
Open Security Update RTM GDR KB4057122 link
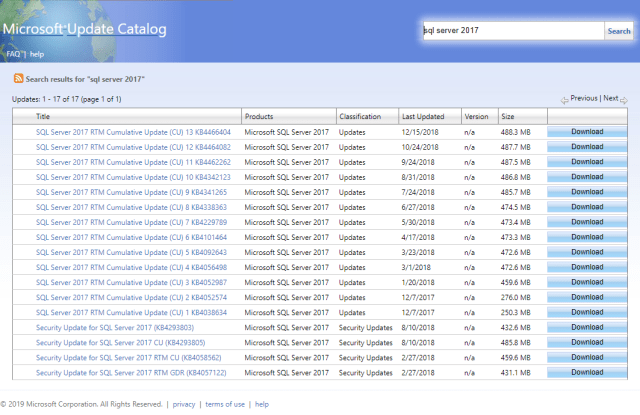pos(131,373)
